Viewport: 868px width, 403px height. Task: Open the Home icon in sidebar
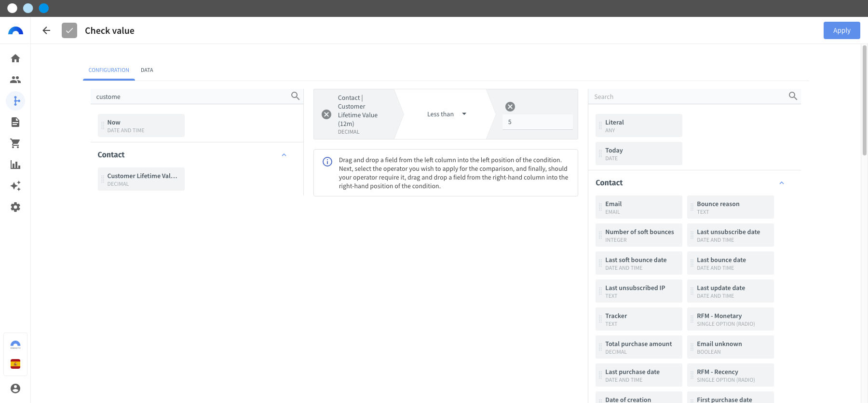click(x=15, y=58)
